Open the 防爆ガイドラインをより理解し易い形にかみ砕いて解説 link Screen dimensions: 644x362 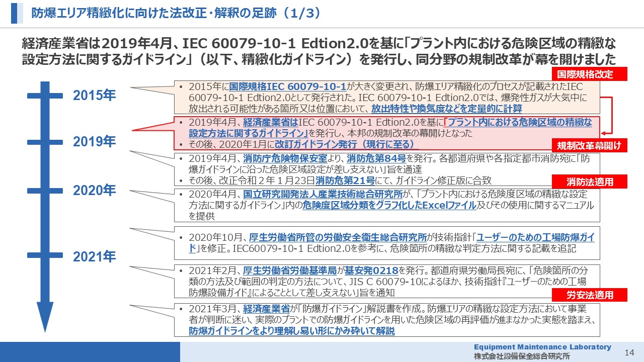(x=292, y=331)
